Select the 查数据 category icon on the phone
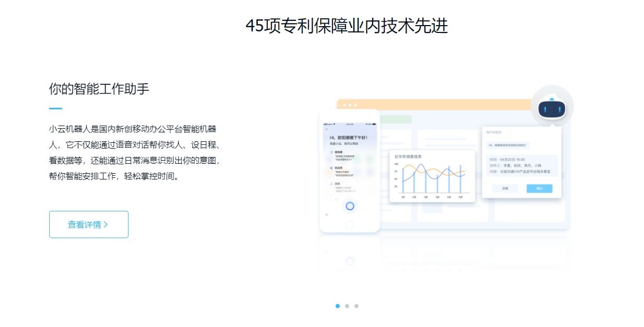Viewport: 644px width, 327px height. click(332, 151)
